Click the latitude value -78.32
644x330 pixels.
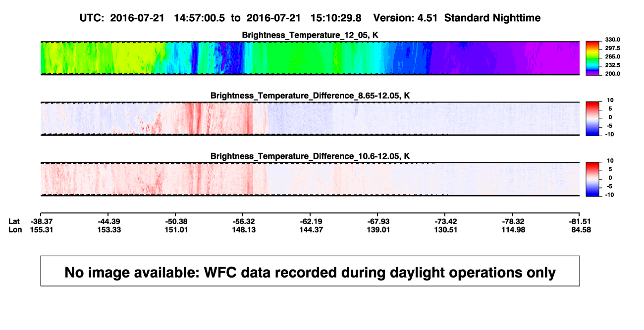coord(512,221)
